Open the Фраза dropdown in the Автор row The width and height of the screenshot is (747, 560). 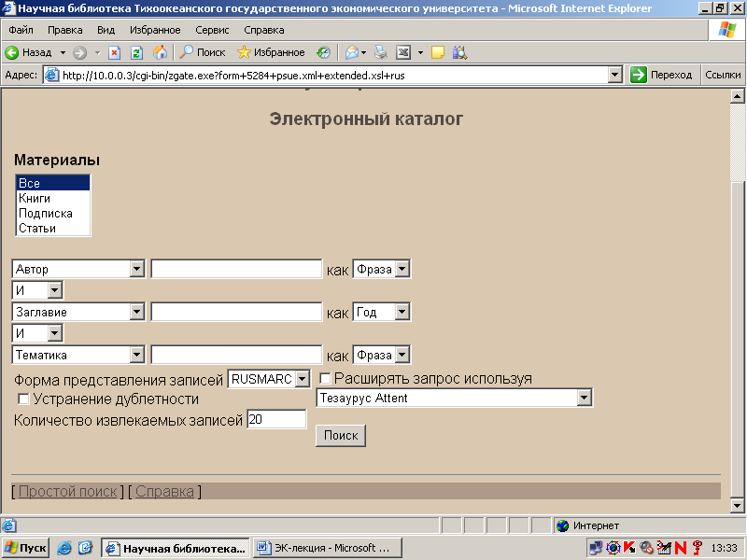[x=402, y=269]
